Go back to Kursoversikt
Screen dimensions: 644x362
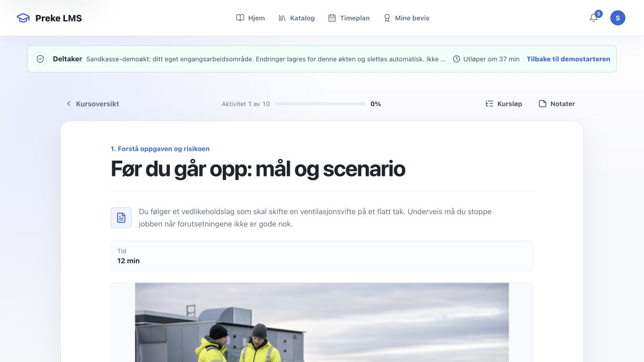point(93,104)
